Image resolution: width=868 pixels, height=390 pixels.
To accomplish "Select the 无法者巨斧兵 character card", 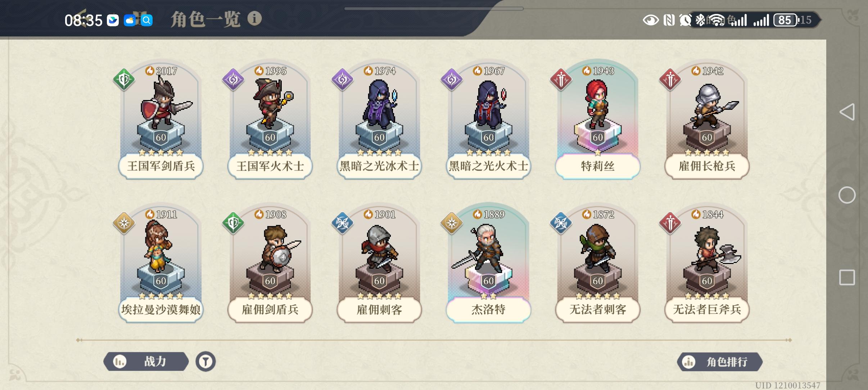I will [x=707, y=264].
